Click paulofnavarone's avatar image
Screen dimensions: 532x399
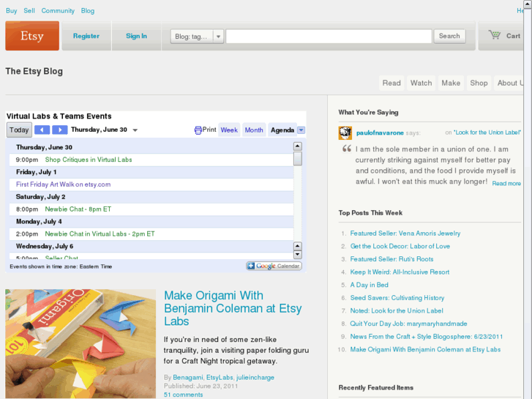(345, 133)
